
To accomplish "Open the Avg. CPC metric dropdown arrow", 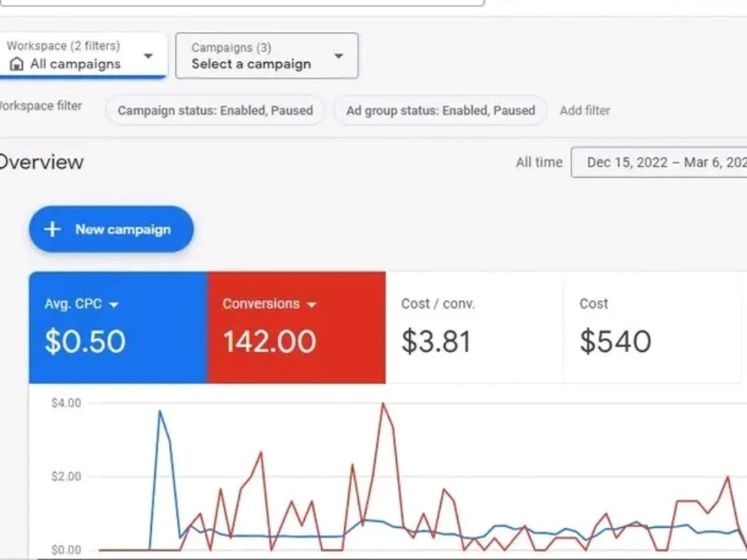I will 114,305.
